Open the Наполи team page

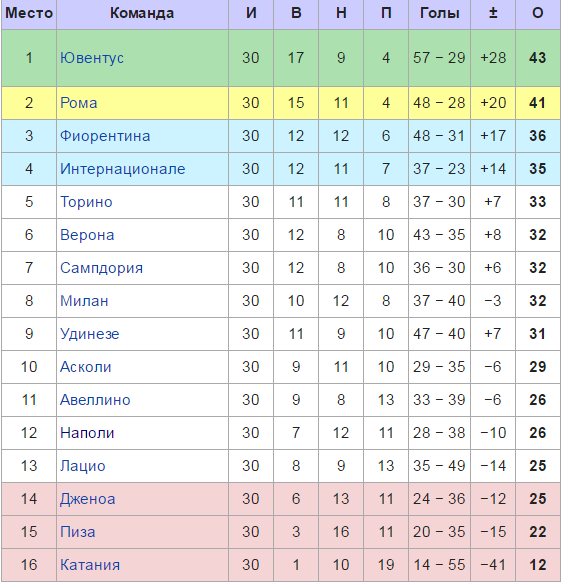coord(87,433)
